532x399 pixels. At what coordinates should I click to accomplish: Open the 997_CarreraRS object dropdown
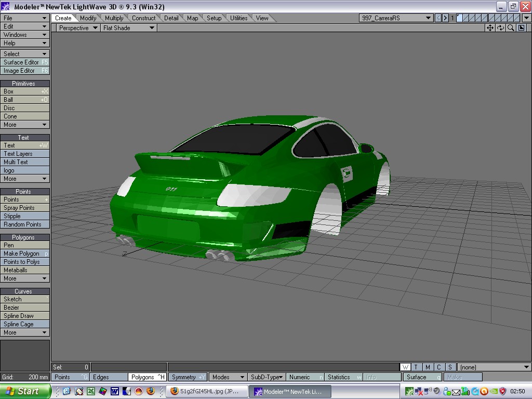(x=396, y=18)
